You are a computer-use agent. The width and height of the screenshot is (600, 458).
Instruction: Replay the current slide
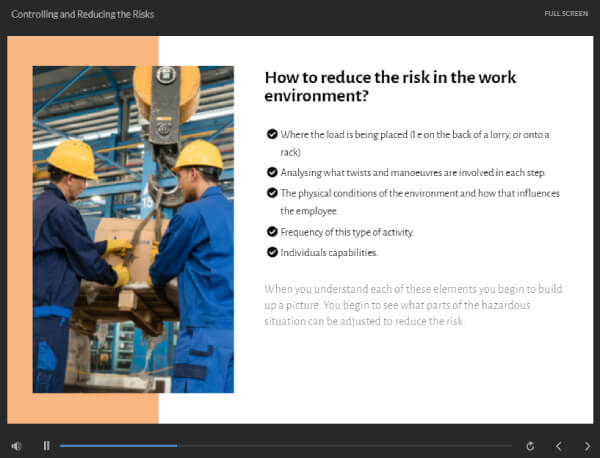530,445
